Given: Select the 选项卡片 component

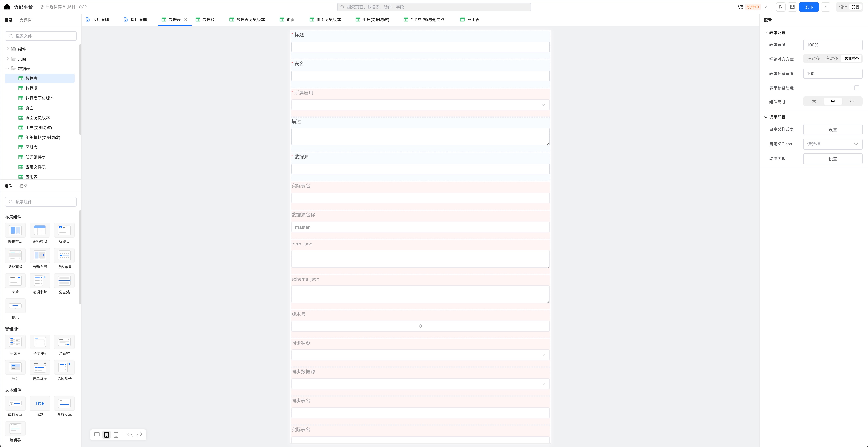Looking at the screenshot, I should [40, 284].
